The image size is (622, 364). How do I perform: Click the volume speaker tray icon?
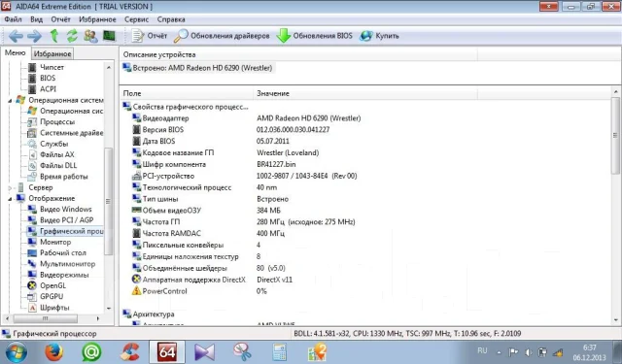click(528, 352)
